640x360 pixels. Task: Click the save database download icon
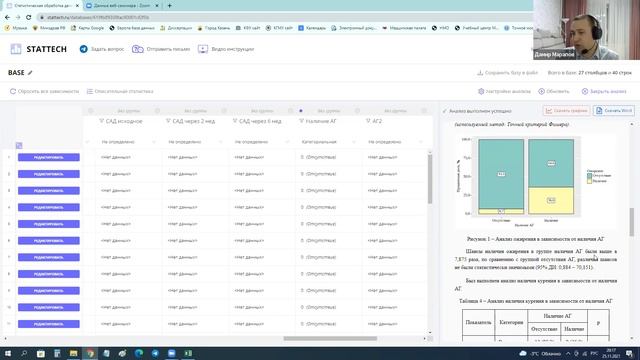coord(480,73)
